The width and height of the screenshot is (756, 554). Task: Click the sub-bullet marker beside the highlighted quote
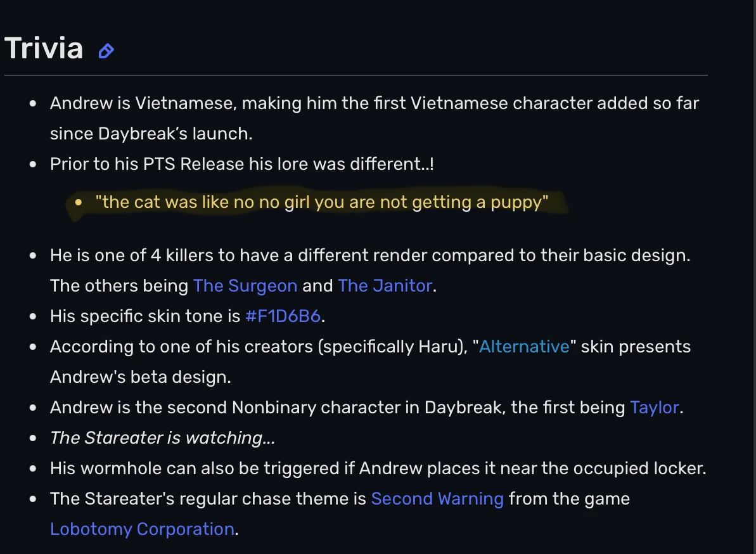[x=79, y=202]
